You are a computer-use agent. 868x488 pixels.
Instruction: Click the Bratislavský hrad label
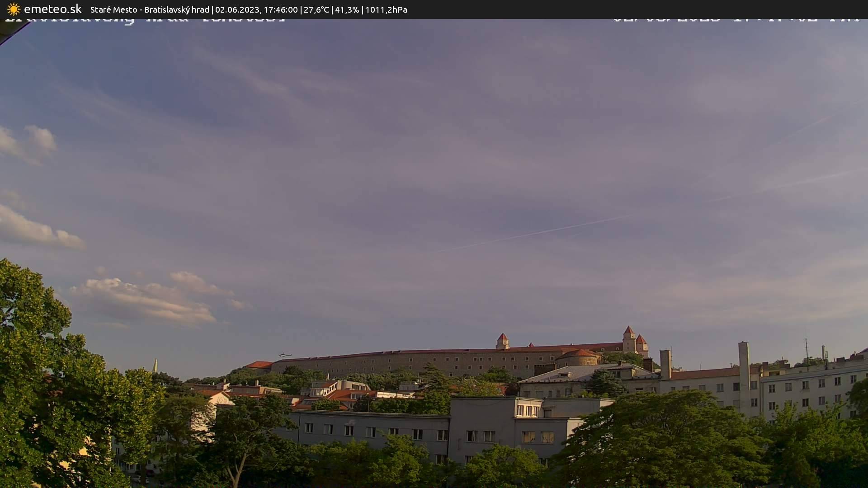click(178, 9)
